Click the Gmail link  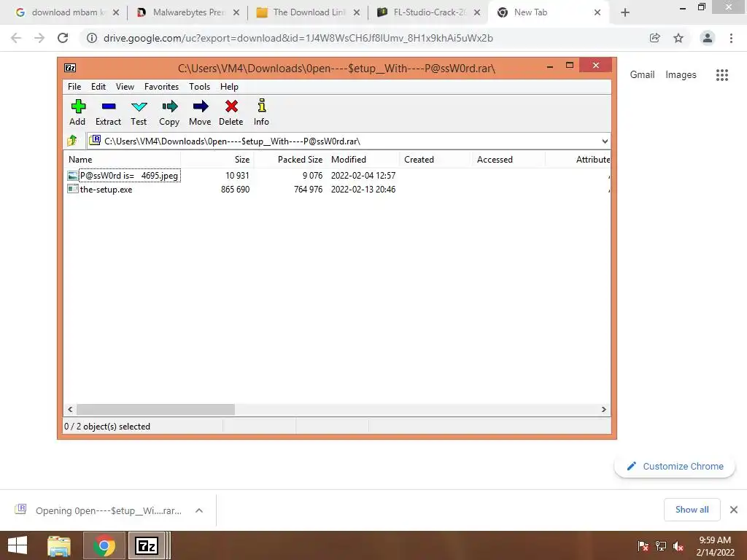pos(642,75)
